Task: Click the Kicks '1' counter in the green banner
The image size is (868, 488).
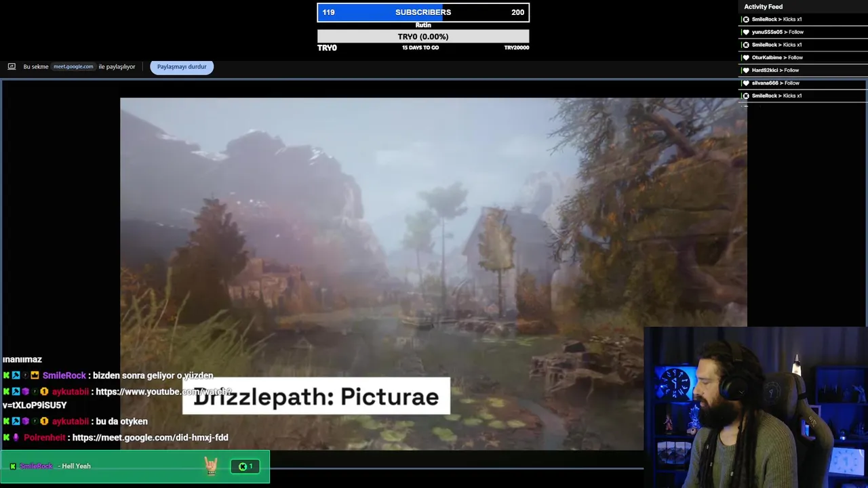Action: tap(245, 466)
